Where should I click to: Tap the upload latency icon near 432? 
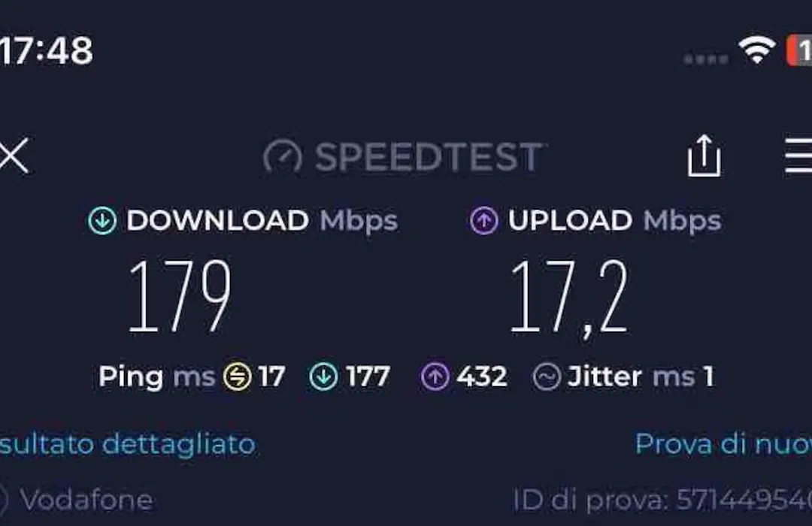(x=435, y=376)
